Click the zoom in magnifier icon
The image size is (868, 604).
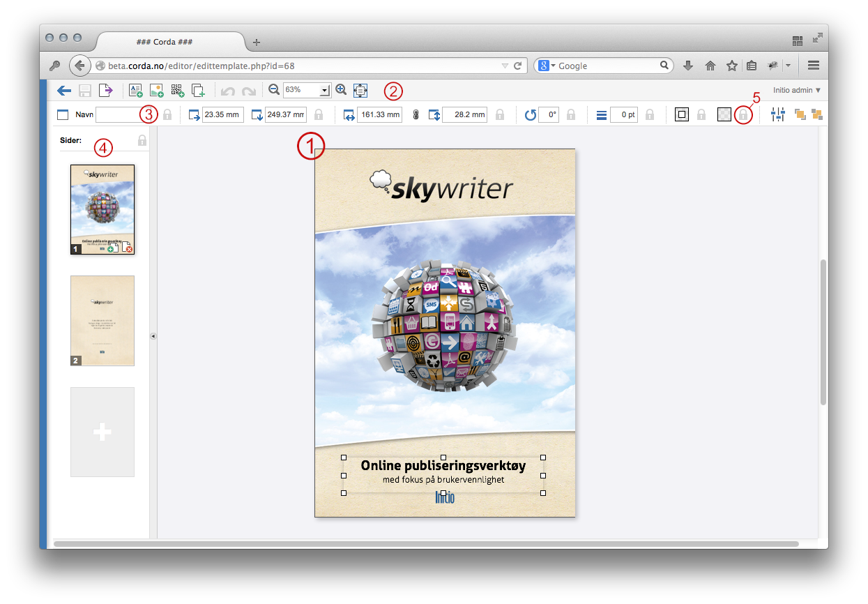click(341, 89)
